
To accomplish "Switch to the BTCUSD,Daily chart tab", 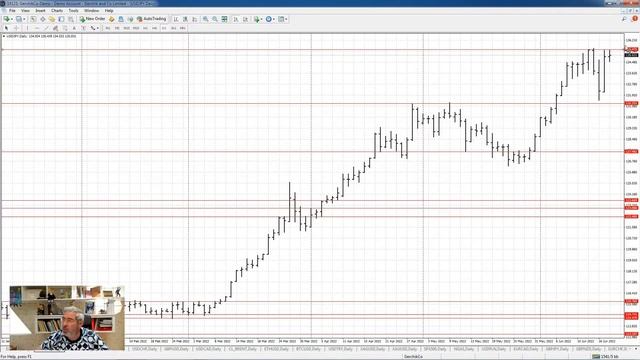I will tap(307, 349).
